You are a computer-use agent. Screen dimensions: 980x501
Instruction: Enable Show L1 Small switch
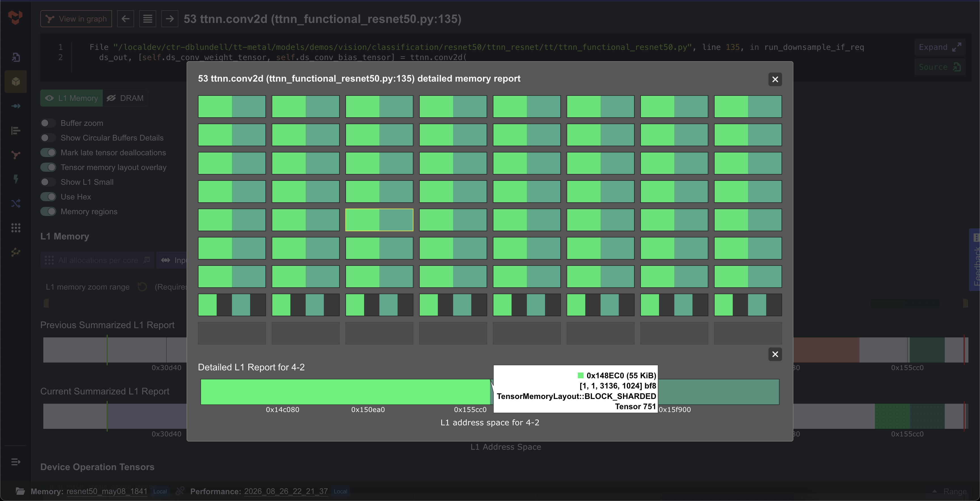point(48,182)
